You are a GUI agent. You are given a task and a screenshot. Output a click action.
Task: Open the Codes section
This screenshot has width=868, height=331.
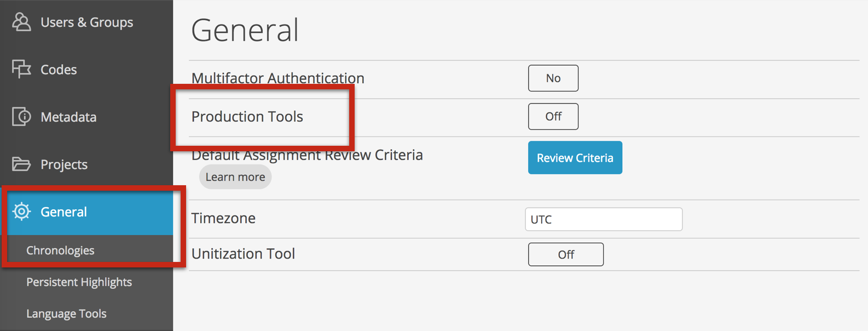point(86,70)
